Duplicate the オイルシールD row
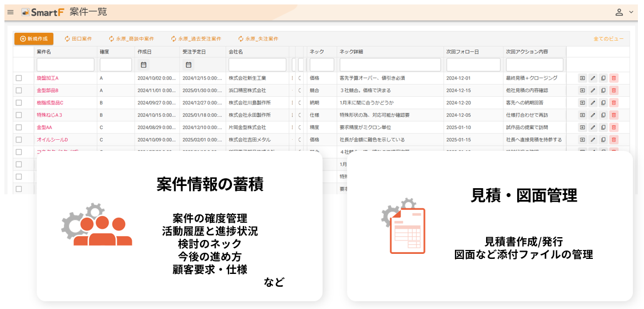The width and height of the screenshot is (644, 309). click(603, 140)
